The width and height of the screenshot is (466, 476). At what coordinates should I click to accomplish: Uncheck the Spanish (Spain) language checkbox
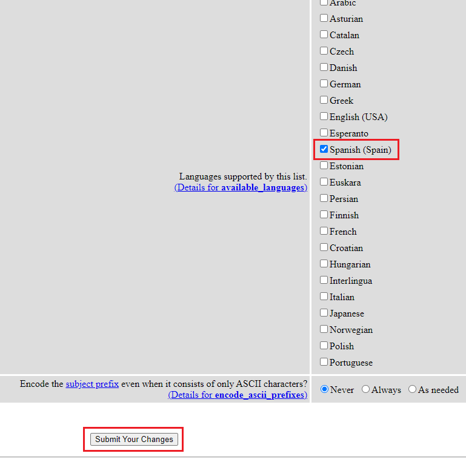pyautogui.click(x=324, y=149)
